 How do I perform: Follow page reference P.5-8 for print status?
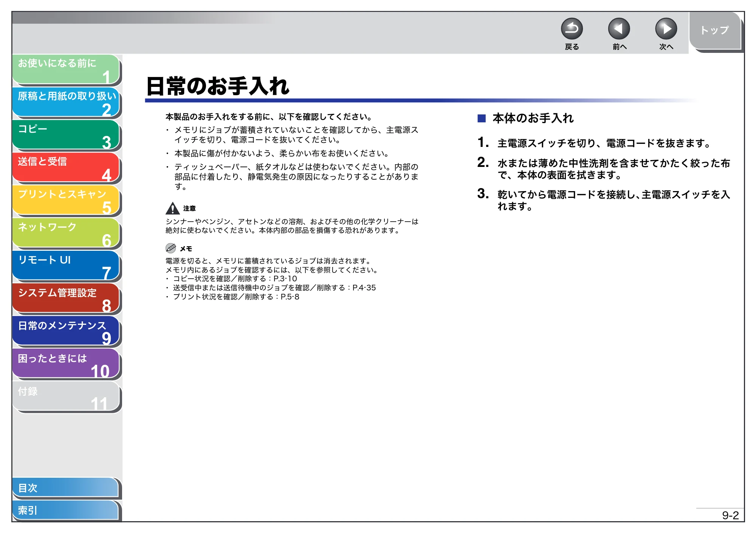(x=290, y=297)
